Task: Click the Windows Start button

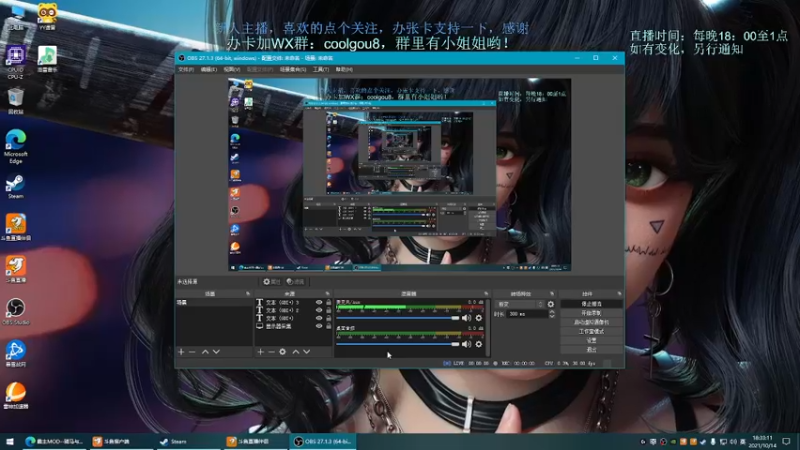Action: 10,441
